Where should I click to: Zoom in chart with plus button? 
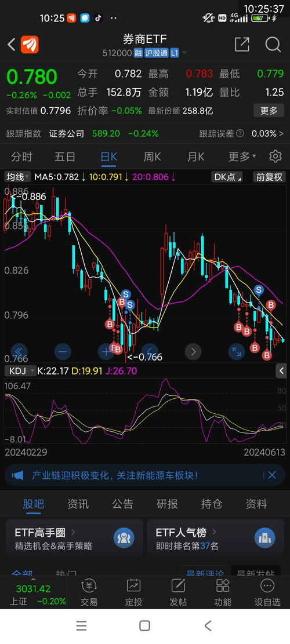(106, 352)
